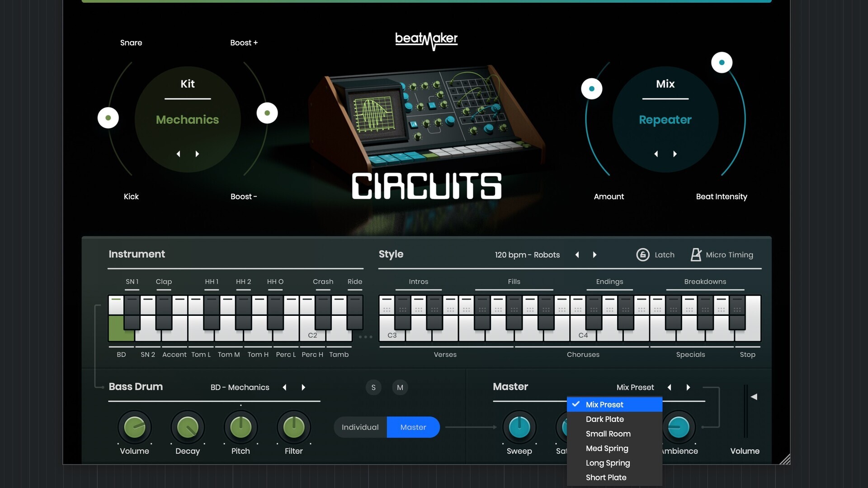Screen dimensions: 868x488
Task: Open the Mix Preset dropdown
Action: click(x=635, y=388)
